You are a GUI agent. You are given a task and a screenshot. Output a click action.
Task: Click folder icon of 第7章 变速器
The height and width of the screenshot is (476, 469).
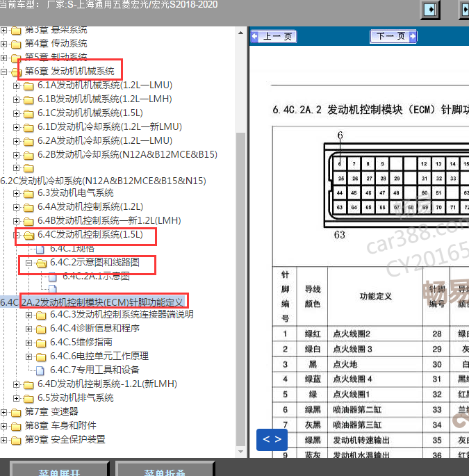click(16, 412)
